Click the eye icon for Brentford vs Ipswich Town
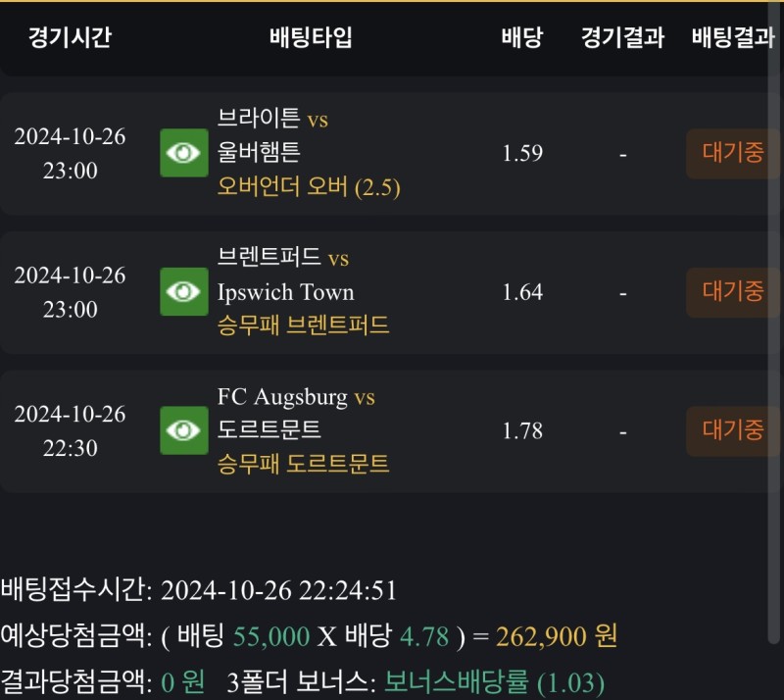 184,291
